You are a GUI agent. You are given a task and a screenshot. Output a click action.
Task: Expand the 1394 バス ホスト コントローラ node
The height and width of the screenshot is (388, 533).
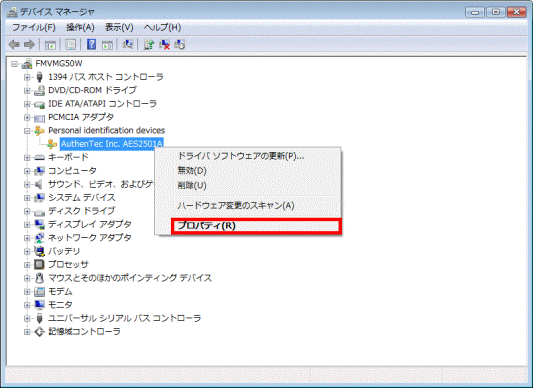point(27,77)
